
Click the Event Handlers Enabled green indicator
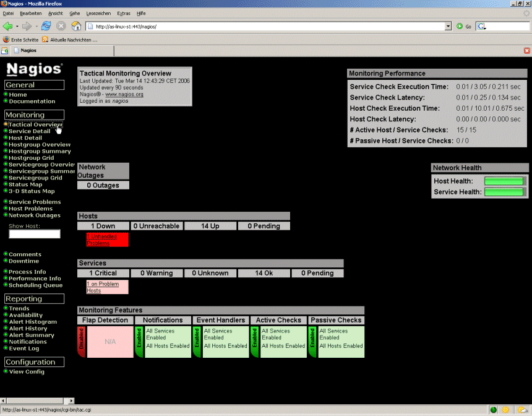click(x=197, y=342)
